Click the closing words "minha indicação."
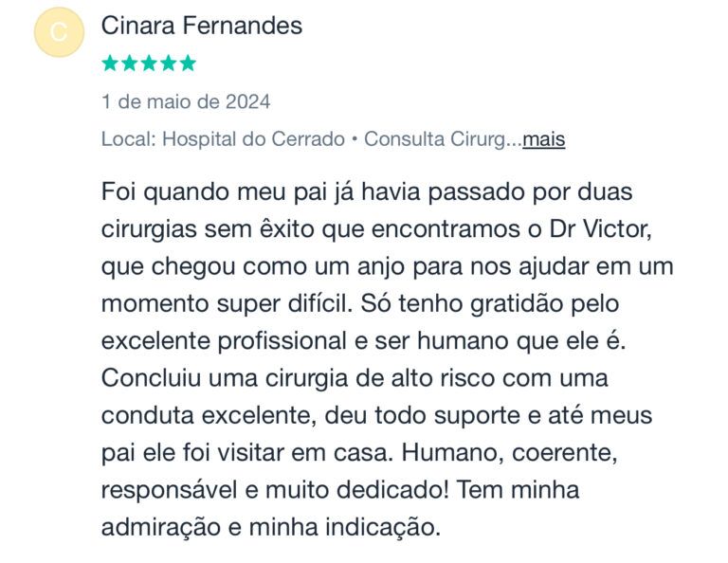Viewport: 728px width, 563px height. (345, 527)
